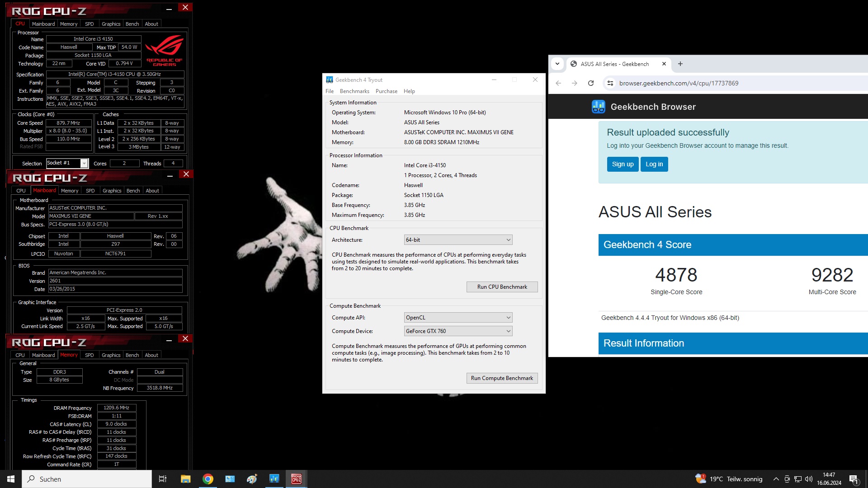Screen dimensions: 868x488
Task: Open a new Chrome tab
Action: (x=680, y=64)
